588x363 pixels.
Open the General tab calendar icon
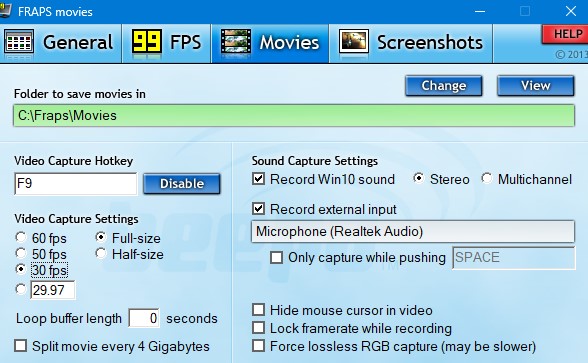19,42
